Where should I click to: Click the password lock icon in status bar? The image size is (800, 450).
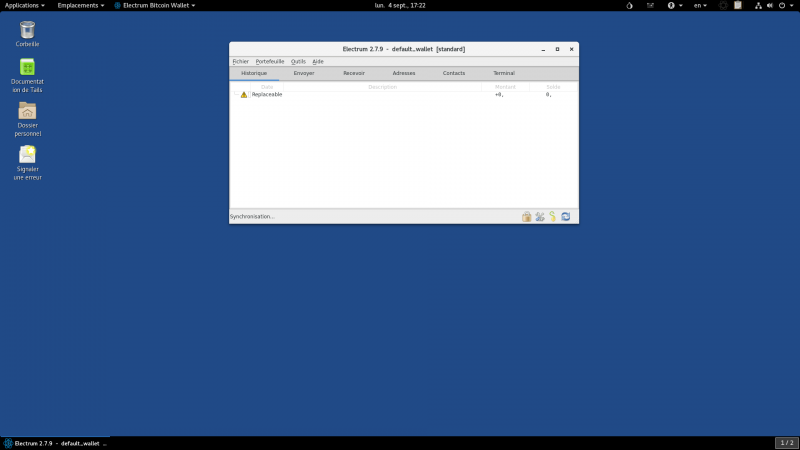(526, 216)
